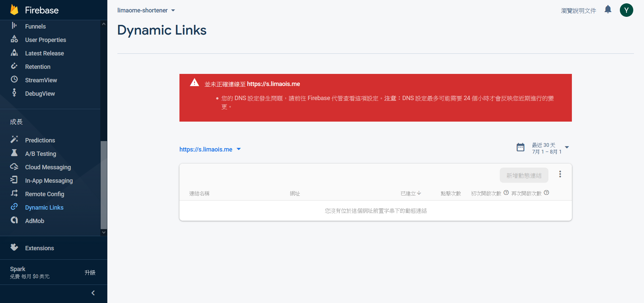Click the 網址 column header
Screen dimensions: 644x303
point(295,193)
